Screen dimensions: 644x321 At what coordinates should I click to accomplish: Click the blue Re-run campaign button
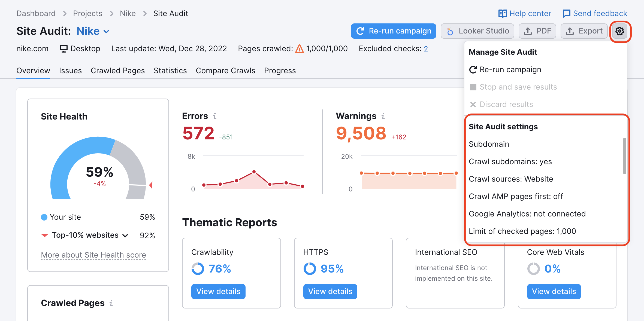[394, 31]
